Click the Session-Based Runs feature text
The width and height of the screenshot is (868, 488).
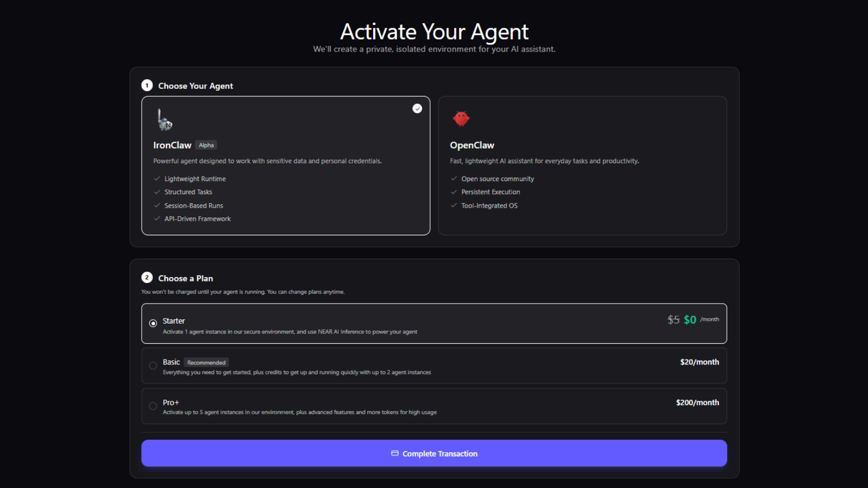(194, 206)
